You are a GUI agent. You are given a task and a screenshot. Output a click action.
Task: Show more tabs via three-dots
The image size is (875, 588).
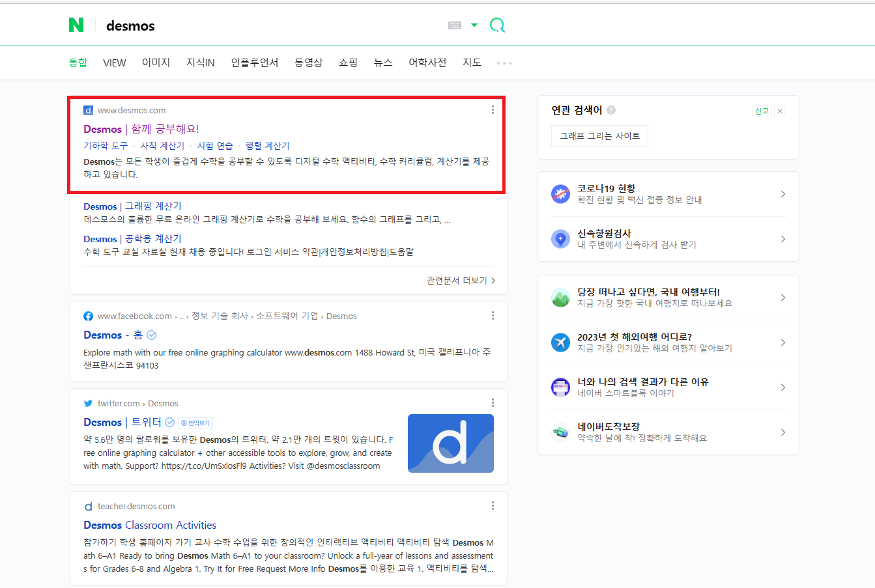[504, 63]
